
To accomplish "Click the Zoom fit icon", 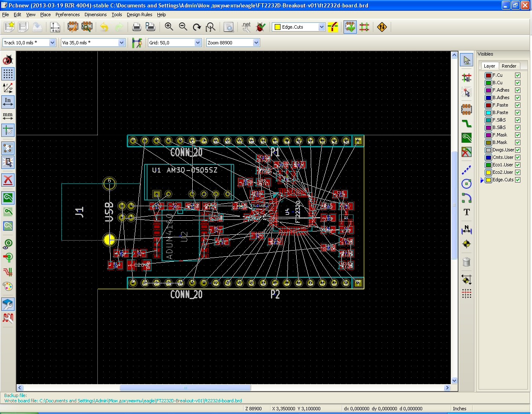I will [x=211, y=27].
